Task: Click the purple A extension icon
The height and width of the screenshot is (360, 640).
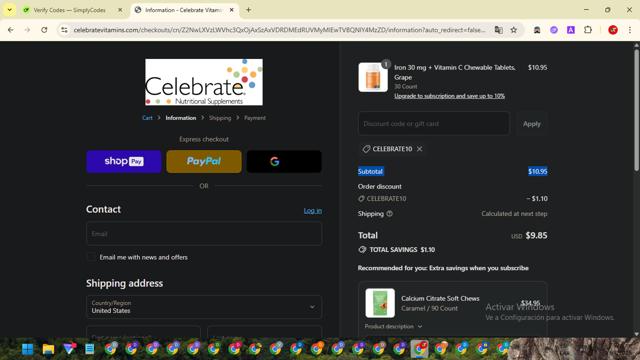Action: [x=571, y=30]
